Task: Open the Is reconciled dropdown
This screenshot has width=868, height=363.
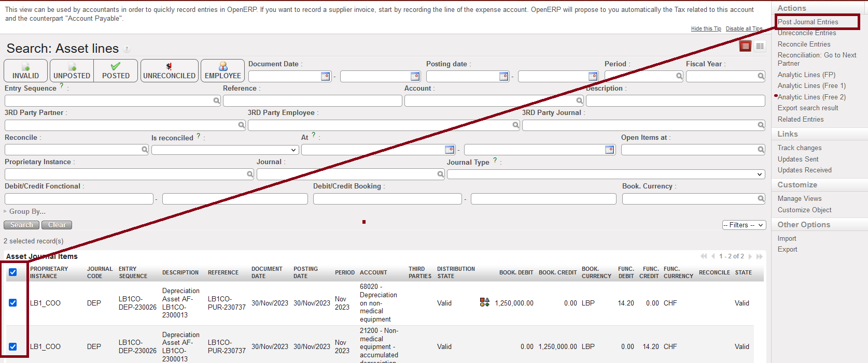Action: (225, 150)
